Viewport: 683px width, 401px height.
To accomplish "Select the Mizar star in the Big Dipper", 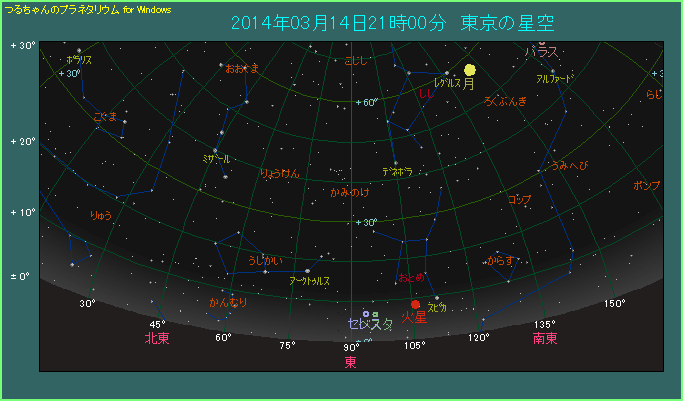I will [x=215, y=150].
